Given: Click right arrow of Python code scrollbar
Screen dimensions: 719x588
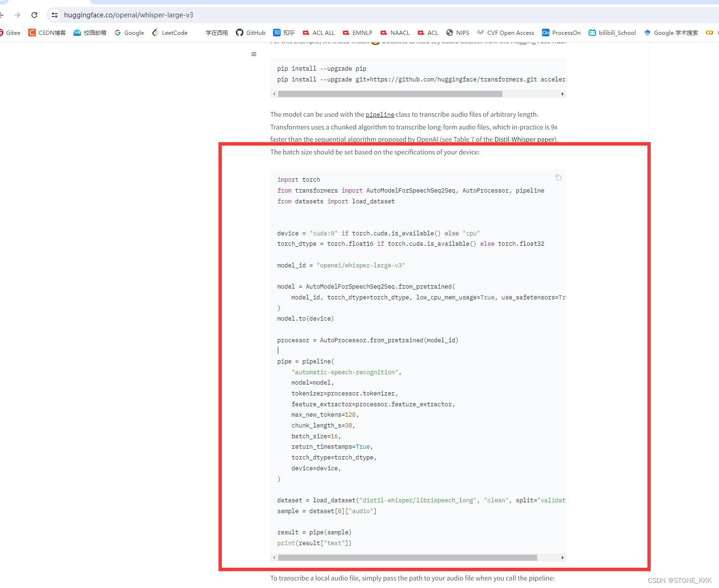Looking at the screenshot, I should [563, 557].
